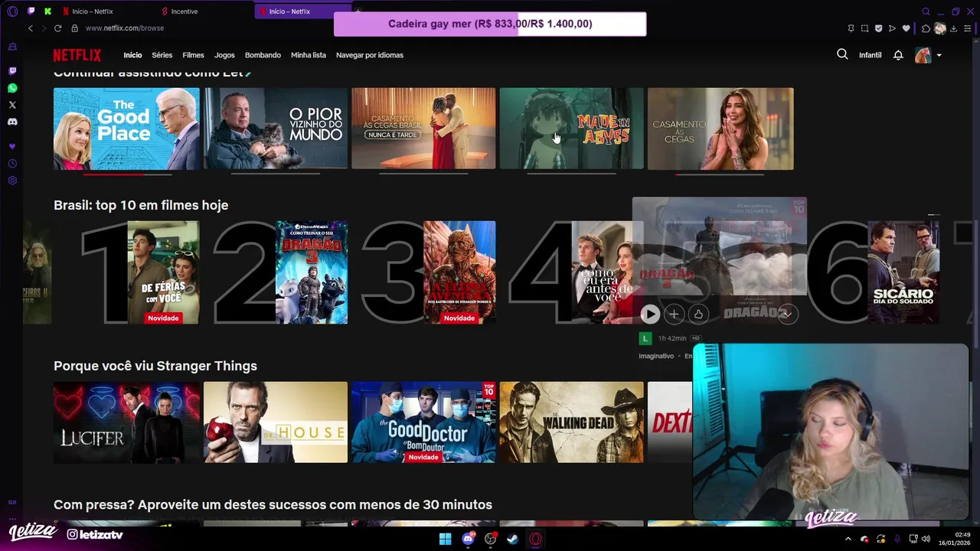Open O Pior Vizinho do Mundo thumbnail
The width and height of the screenshot is (980, 551).
click(x=276, y=129)
